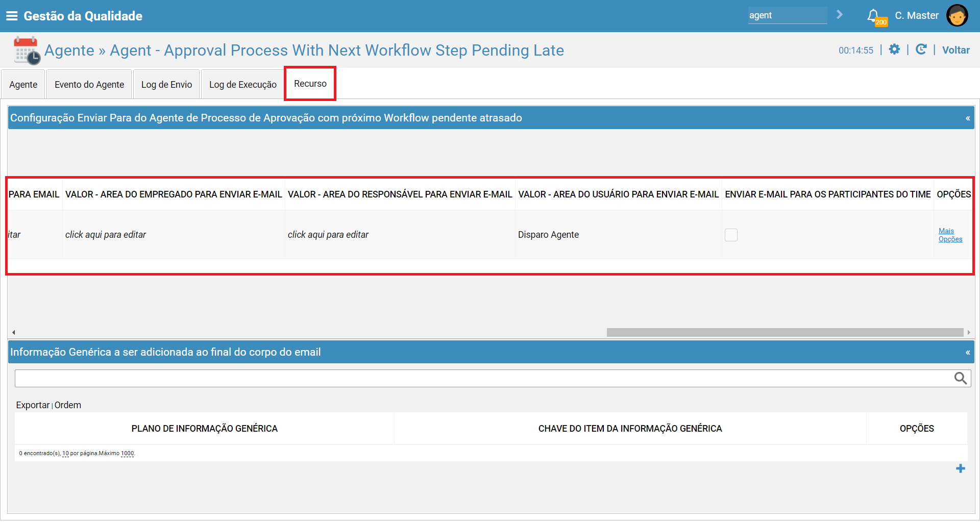Image resolution: width=980 pixels, height=522 pixels.
Task: Open the Evento do Agente tab
Action: (x=89, y=84)
